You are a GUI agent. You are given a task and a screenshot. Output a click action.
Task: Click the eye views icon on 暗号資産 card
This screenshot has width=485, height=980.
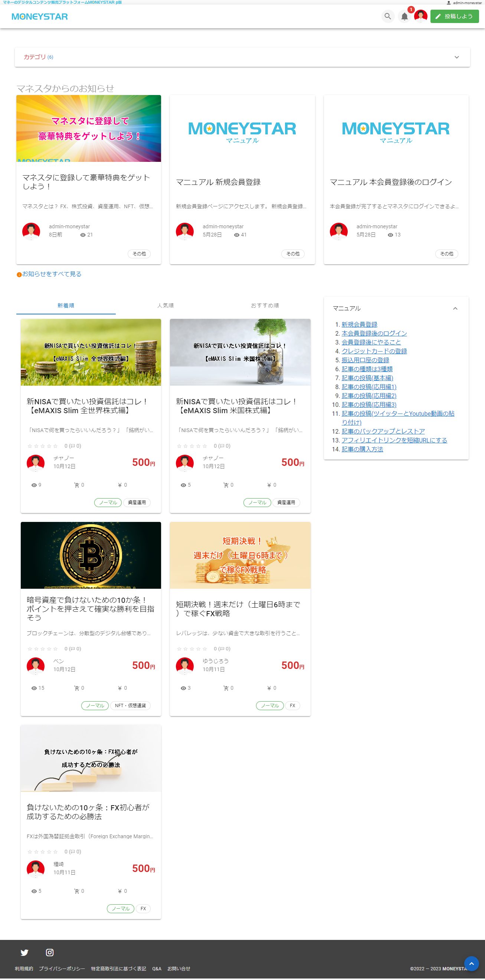pyautogui.click(x=34, y=688)
